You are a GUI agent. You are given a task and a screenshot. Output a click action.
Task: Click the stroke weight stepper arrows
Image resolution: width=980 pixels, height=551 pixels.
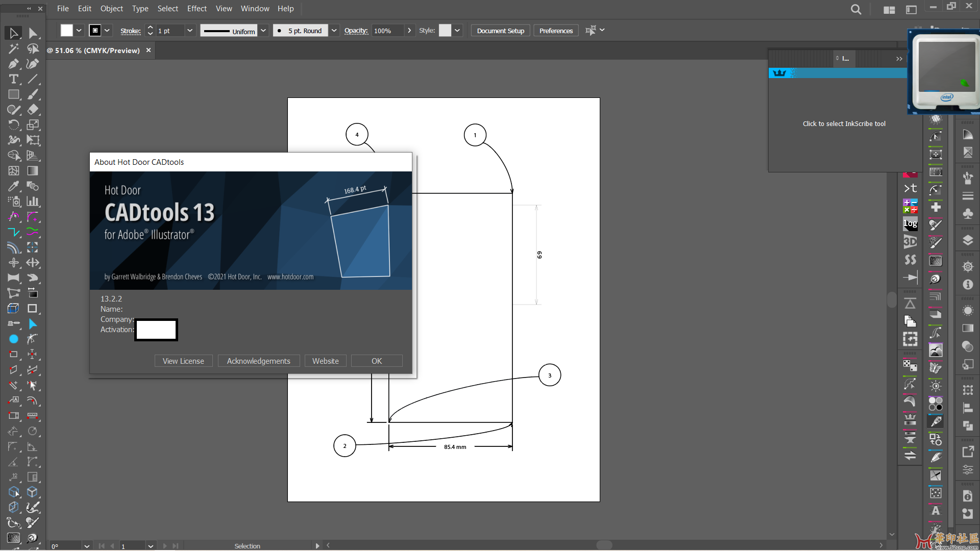(150, 31)
